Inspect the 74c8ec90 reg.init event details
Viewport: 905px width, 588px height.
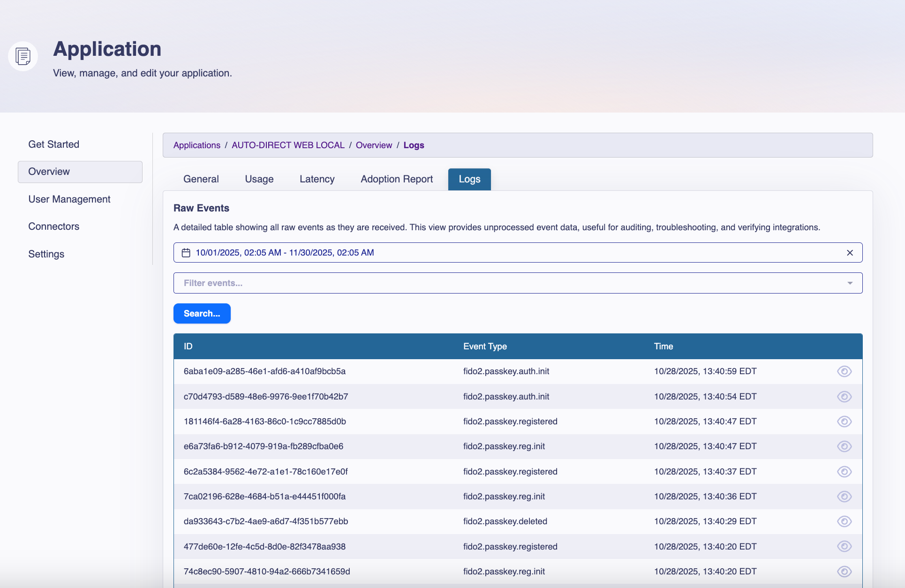pos(845,571)
